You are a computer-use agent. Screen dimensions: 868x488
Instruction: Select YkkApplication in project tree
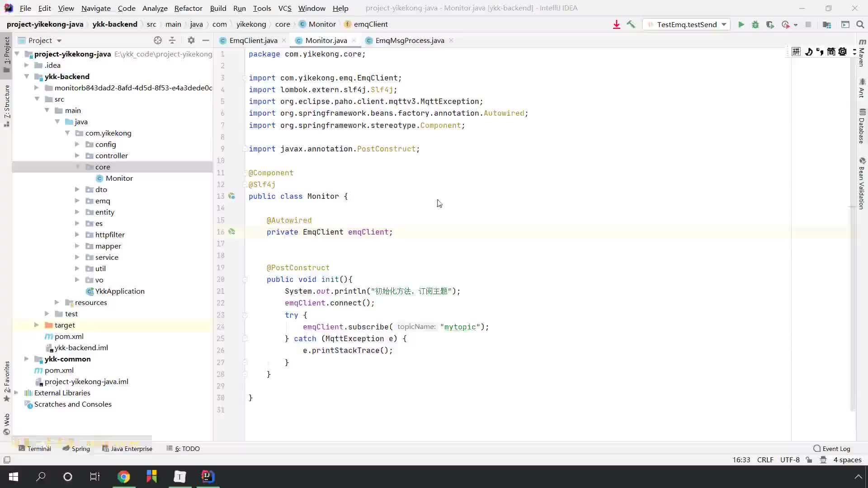click(x=120, y=291)
